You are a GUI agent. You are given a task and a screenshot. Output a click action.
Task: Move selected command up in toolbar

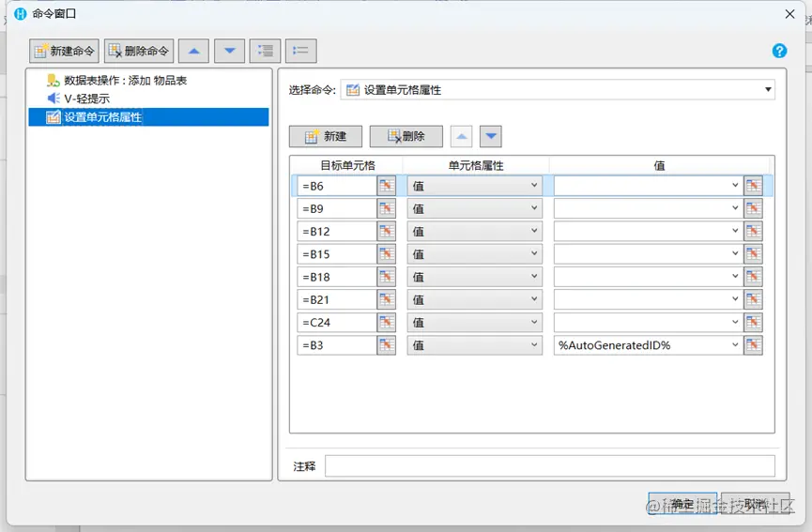[x=193, y=51]
